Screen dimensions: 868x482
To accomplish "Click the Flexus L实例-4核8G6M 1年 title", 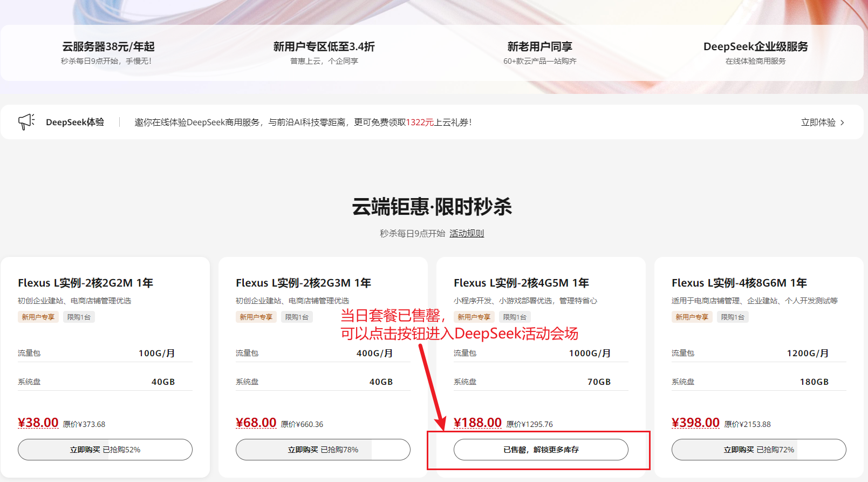I will click(740, 283).
